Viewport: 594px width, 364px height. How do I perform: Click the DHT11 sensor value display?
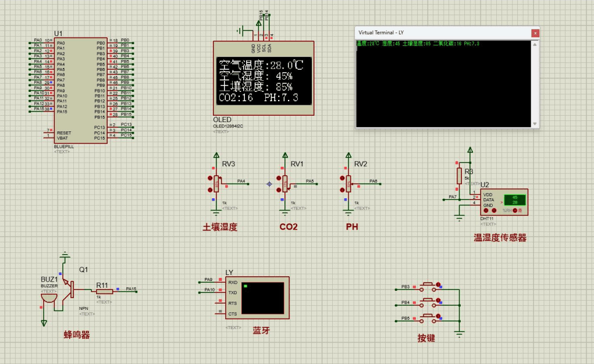[514, 199]
